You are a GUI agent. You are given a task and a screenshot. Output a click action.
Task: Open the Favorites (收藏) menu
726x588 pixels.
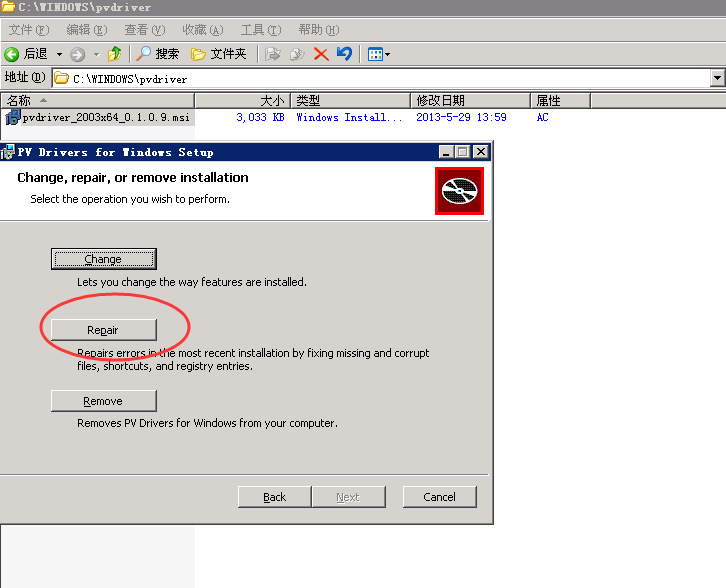coord(202,30)
